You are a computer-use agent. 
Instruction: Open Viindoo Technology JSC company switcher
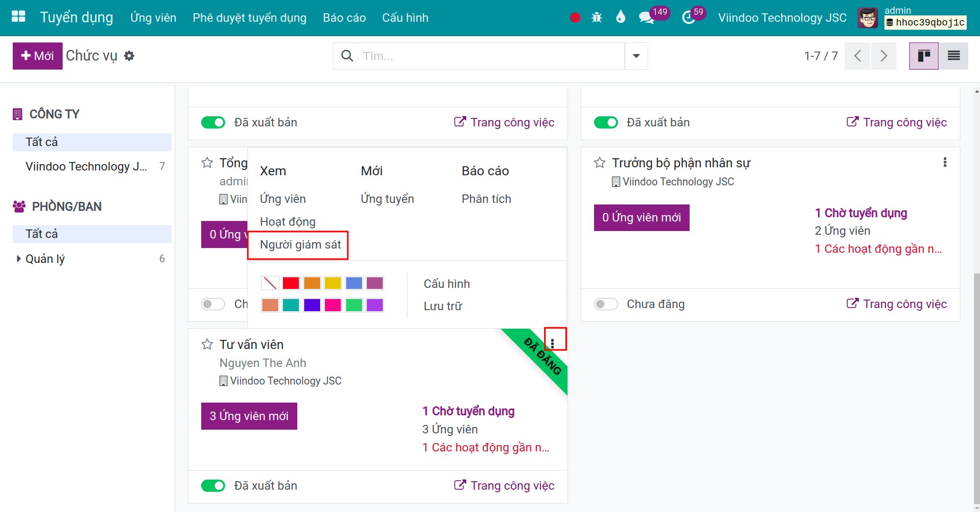pos(782,18)
